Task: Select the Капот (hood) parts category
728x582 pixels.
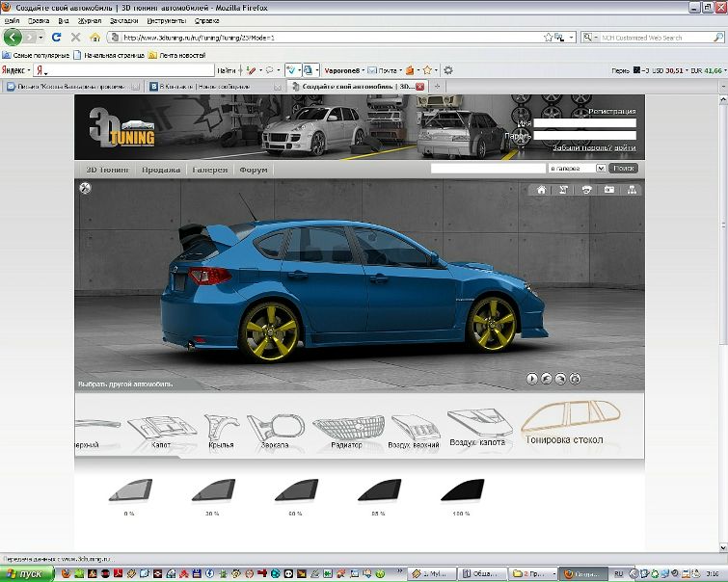Action: [161, 432]
